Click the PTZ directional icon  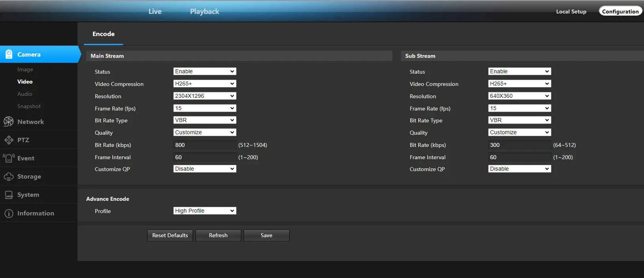coord(9,140)
